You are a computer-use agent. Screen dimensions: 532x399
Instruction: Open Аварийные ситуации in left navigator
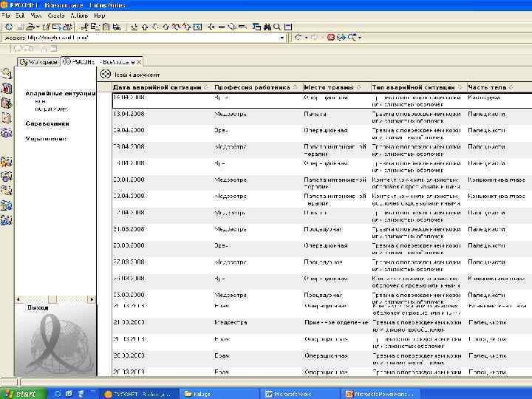coord(60,93)
